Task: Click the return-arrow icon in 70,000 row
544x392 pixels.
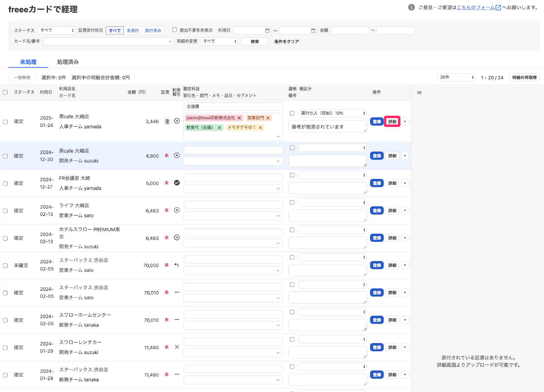Action: 177,265
